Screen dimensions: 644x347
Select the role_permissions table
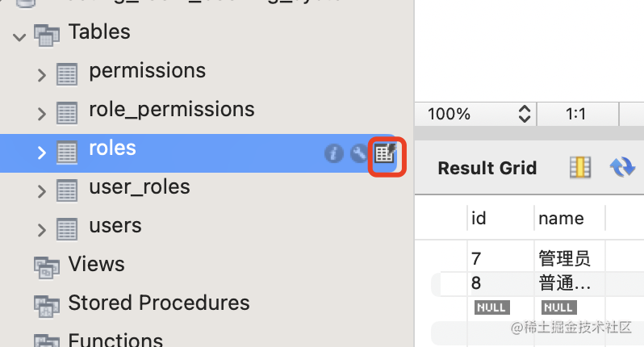click(171, 110)
